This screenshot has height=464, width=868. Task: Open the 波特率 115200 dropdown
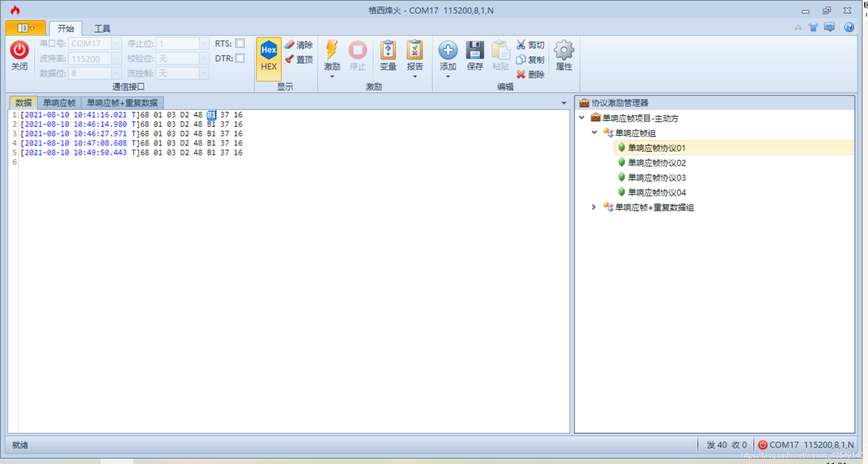[116, 58]
